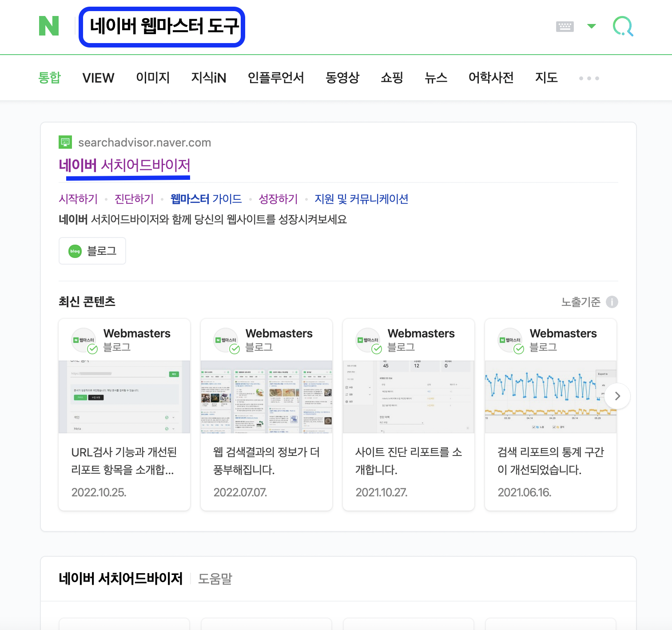This screenshot has height=630, width=672.
Task: Open the 이미지 tab
Action: (x=153, y=78)
